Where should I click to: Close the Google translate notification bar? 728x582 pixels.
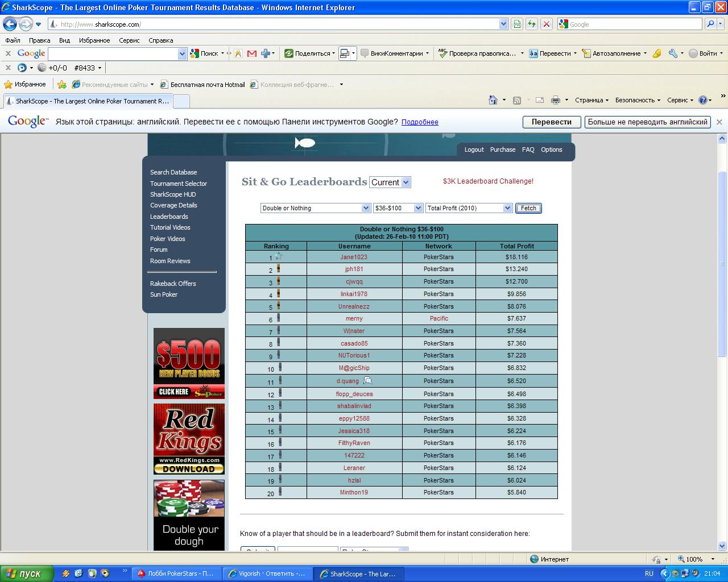[719, 122]
